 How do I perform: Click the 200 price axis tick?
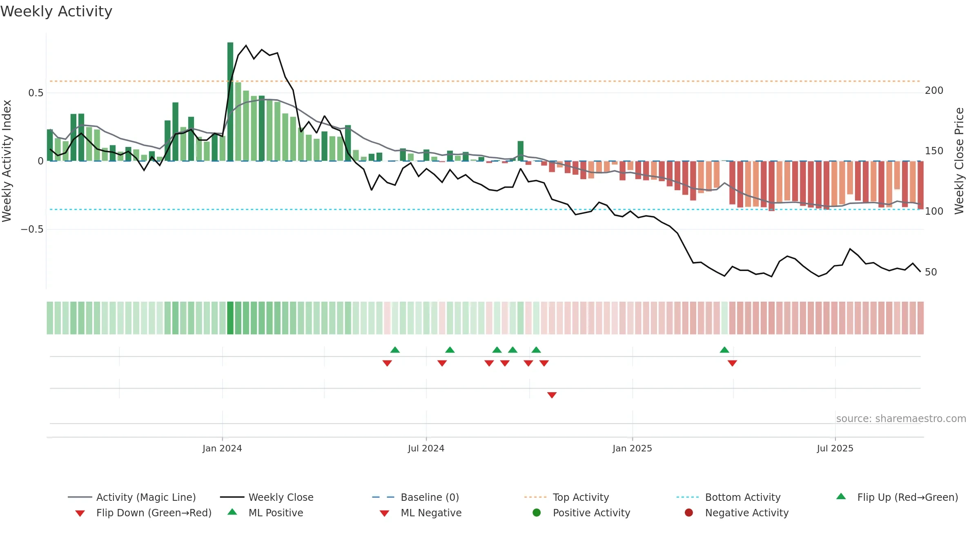coord(934,91)
